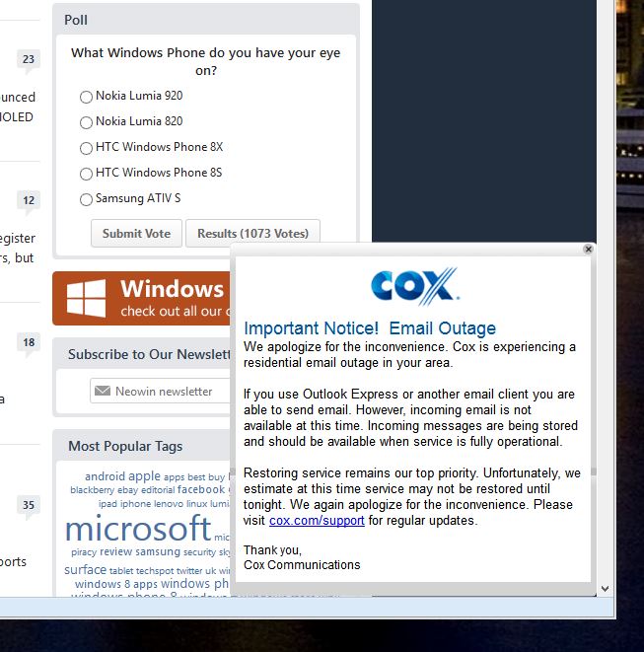Open the 12 comments bubble
644x652 pixels.
[29, 201]
